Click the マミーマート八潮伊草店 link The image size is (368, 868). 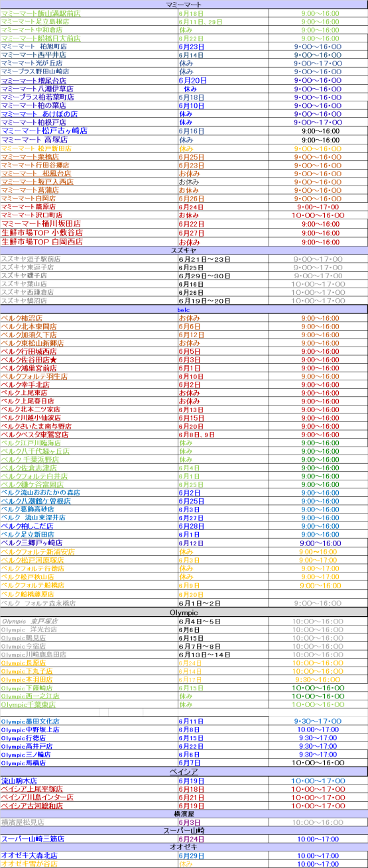pos(37,89)
